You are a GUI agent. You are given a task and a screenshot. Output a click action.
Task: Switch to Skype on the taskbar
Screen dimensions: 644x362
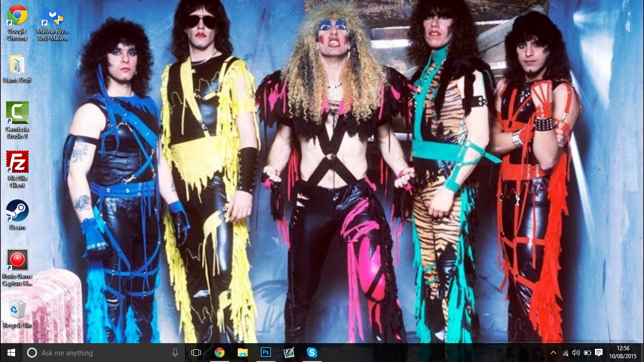click(312, 353)
